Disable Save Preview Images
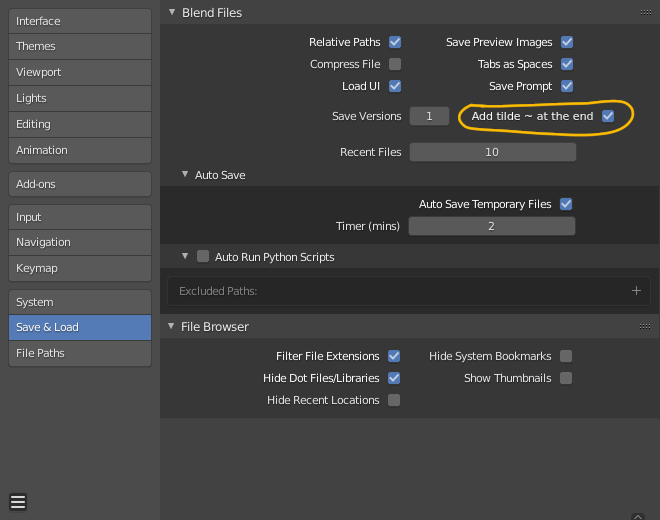The width and height of the screenshot is (660, 520). (567, 42)
